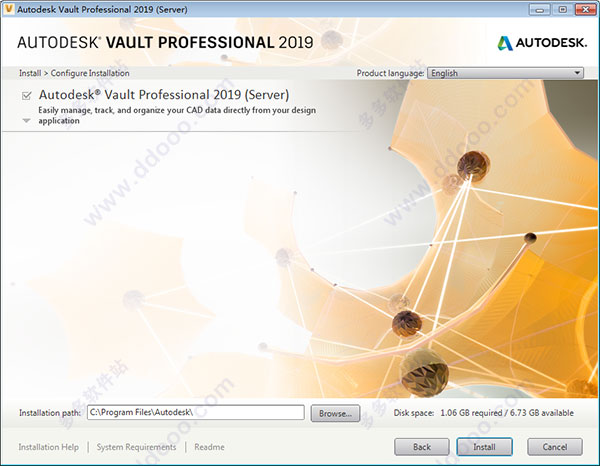Screen dimensions: 600x466
Task: Open the System Requirements link
Action: coord(136,447)
